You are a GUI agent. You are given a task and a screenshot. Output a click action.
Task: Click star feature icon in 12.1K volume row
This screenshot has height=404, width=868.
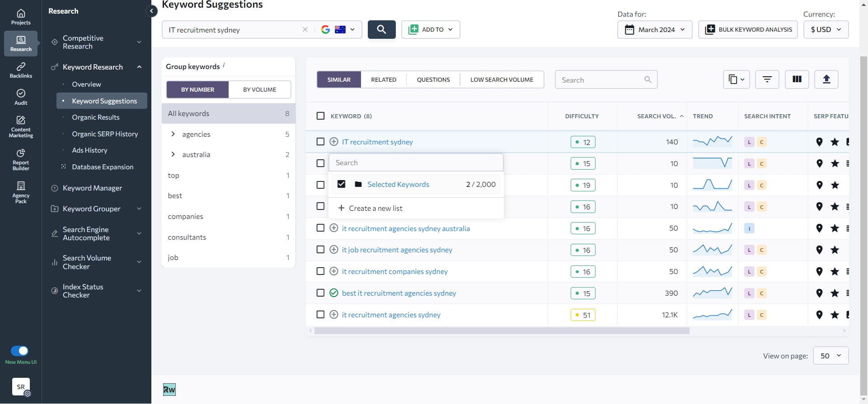(x=835, y=315)
